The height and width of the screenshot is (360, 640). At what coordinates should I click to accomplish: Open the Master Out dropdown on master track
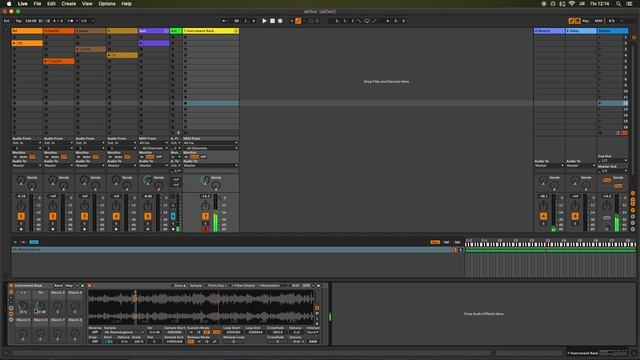tap(613, 171)
